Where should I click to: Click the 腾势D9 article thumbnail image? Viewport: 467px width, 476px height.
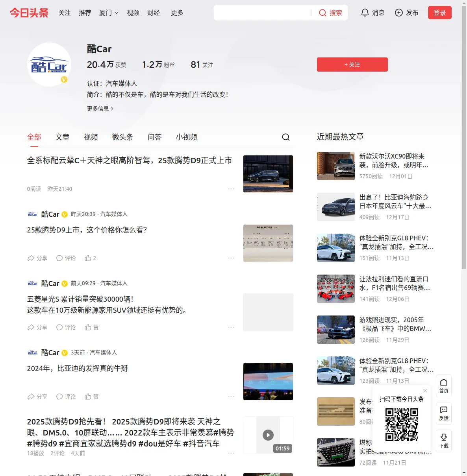click(268, 174)
